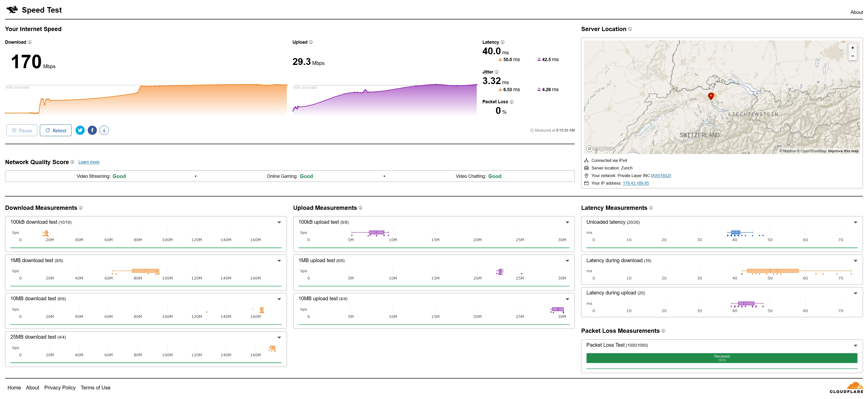Click the Speed Test logo icon
The width and height of the screenshot is (868, 399).
click(x=12, y=10)
